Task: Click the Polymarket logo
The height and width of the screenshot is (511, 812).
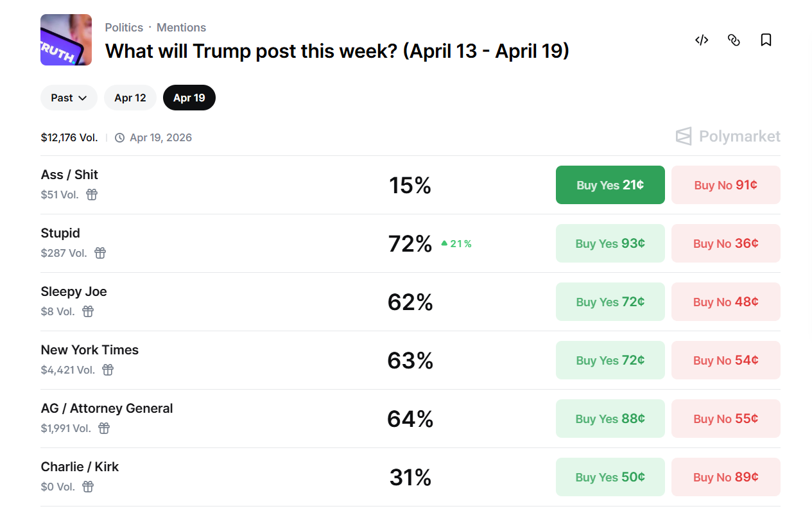Action: 727,136
